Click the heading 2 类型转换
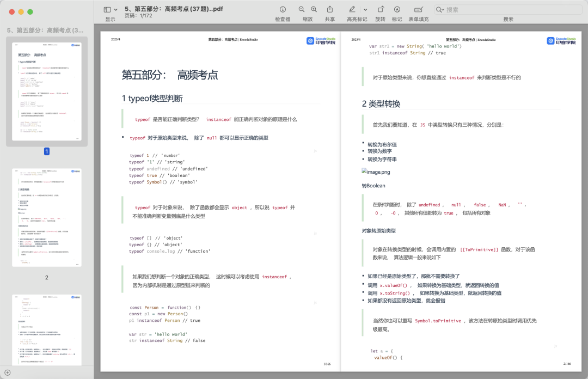This screenshot has height=379, width=588. (x=381, y=104)
